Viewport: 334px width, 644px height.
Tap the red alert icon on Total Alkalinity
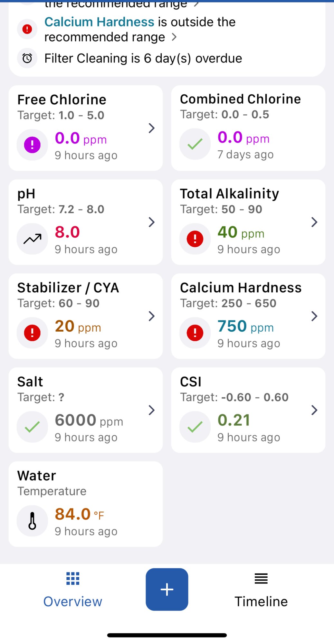195,239
